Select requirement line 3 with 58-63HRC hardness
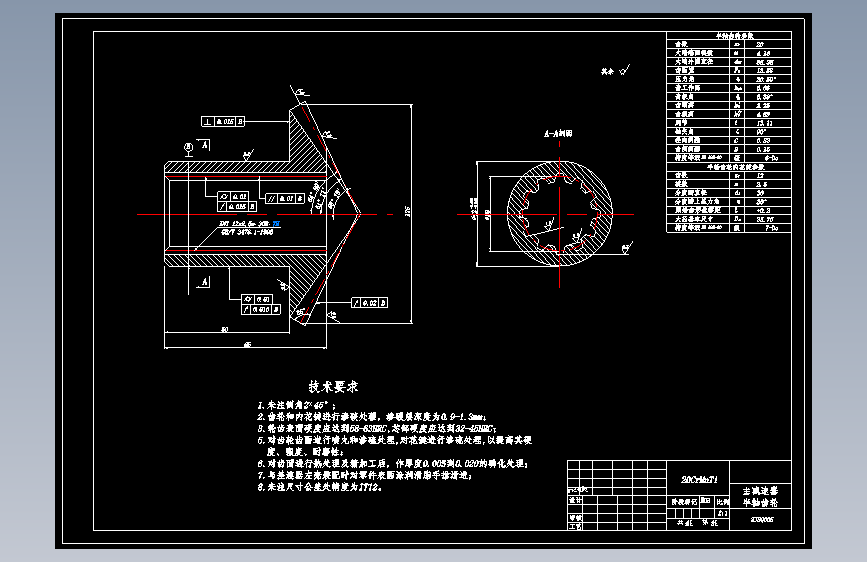867x562 pixels. coord(377,429)
